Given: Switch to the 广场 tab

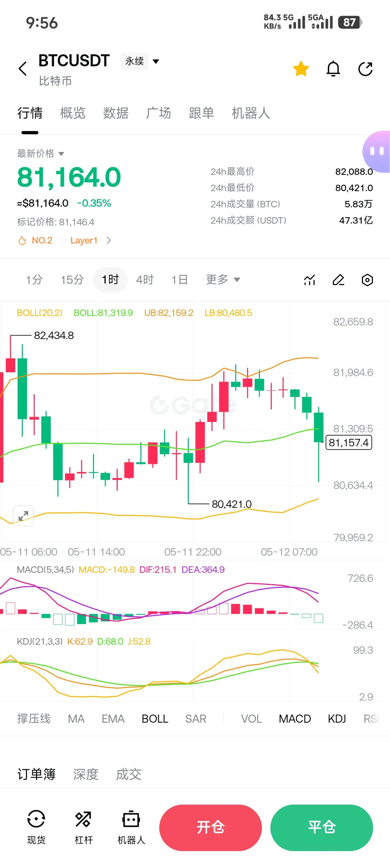Looking at the screenshot, I should pyautogui.click(x=158, y=113).
